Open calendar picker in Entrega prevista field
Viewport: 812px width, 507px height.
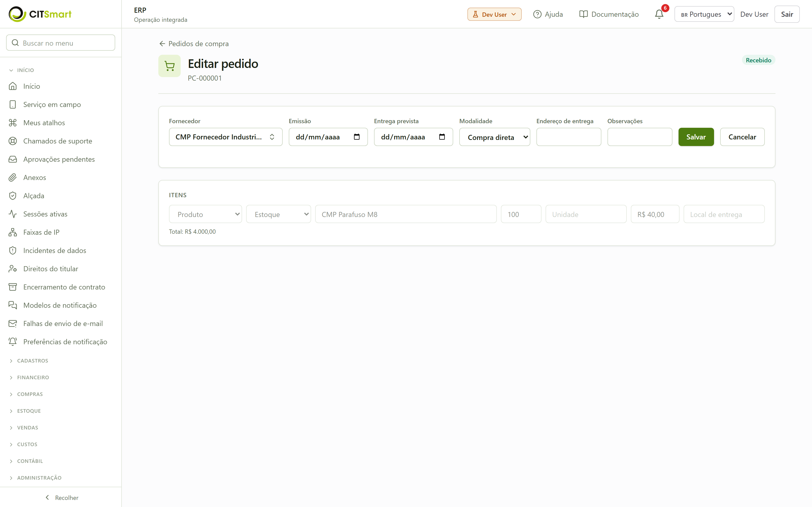[442, 137]
